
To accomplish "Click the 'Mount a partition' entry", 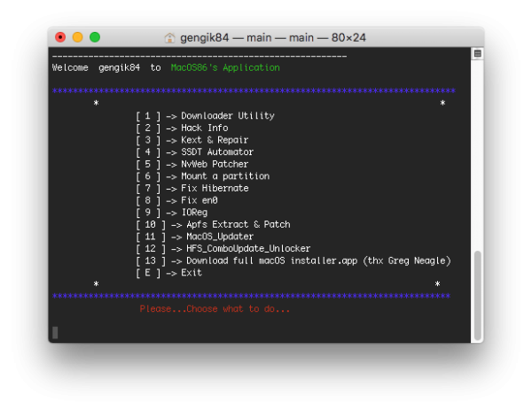I will [202, 176].
